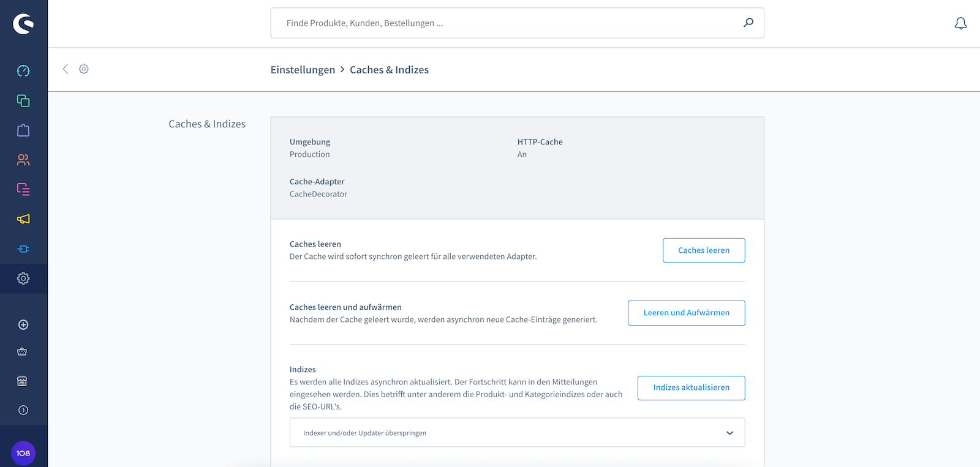The width and height of the screenshot is (980, 467).
Task: Open the Customers section icon
Action: (x=23, y=160)
